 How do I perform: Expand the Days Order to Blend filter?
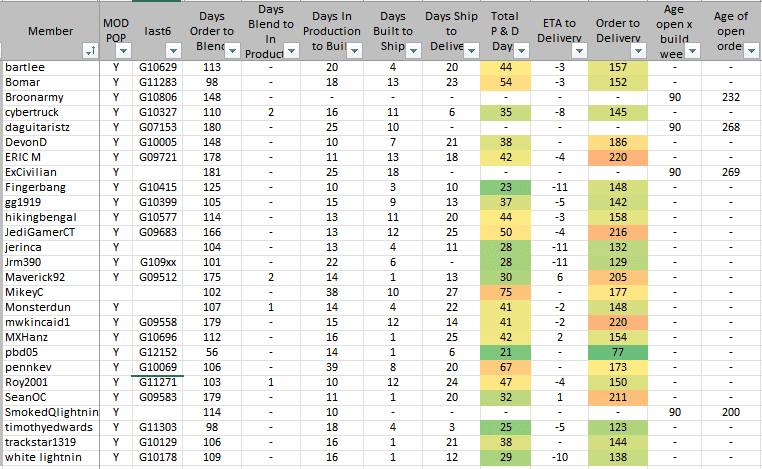(x=229, y=52)
